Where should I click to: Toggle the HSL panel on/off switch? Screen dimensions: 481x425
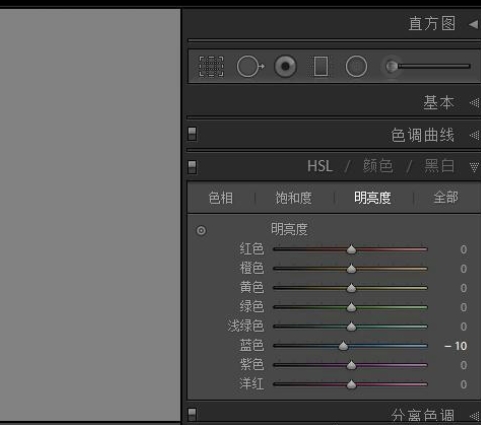coord(192,167)
